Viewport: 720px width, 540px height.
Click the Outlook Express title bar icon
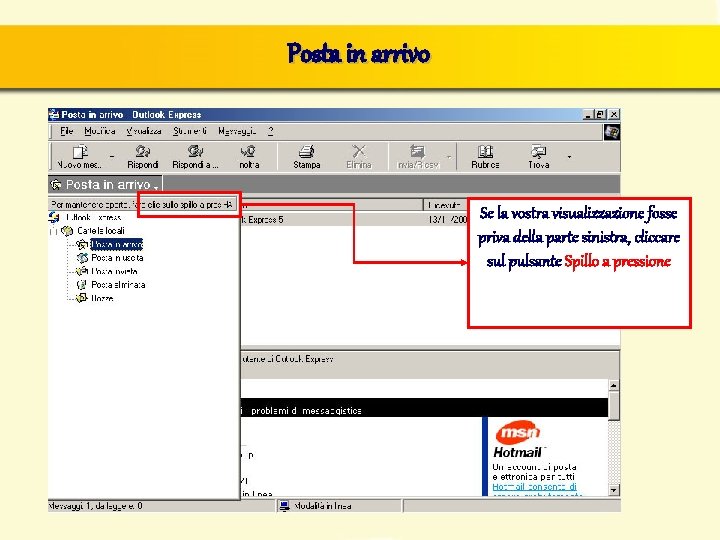[x=54, y=114]
